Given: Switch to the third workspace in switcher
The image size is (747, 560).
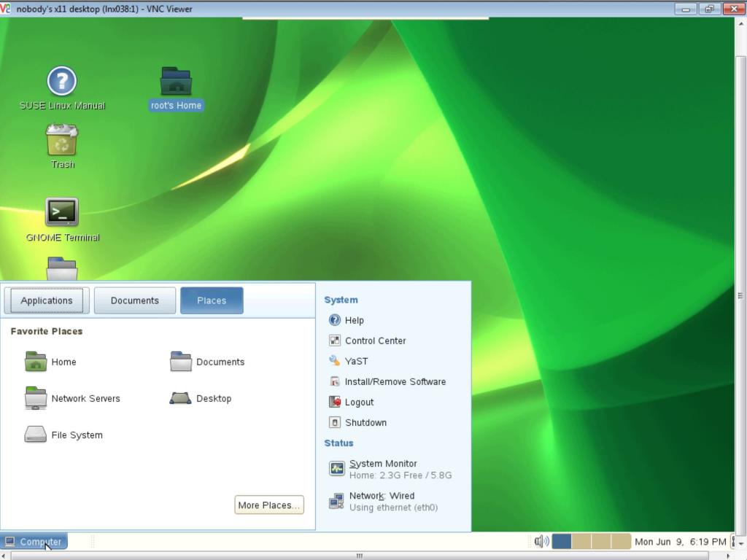Looking at the screenshot, I should coord(601,542).
